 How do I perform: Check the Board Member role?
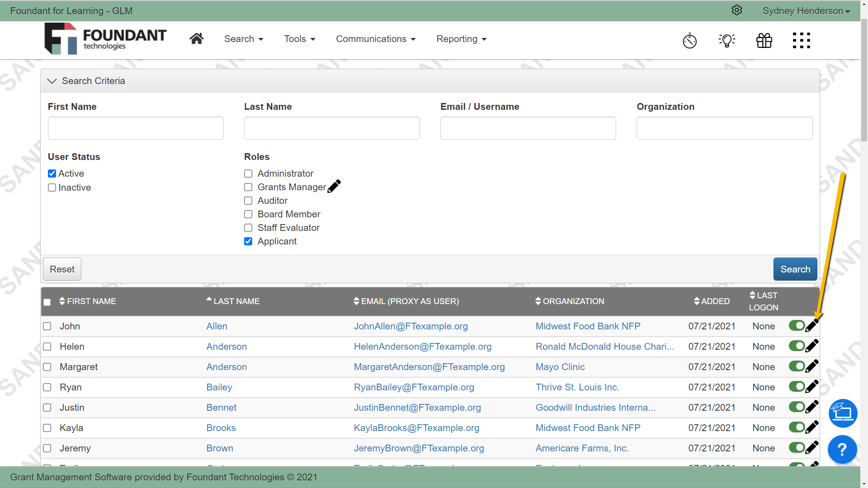248,214
